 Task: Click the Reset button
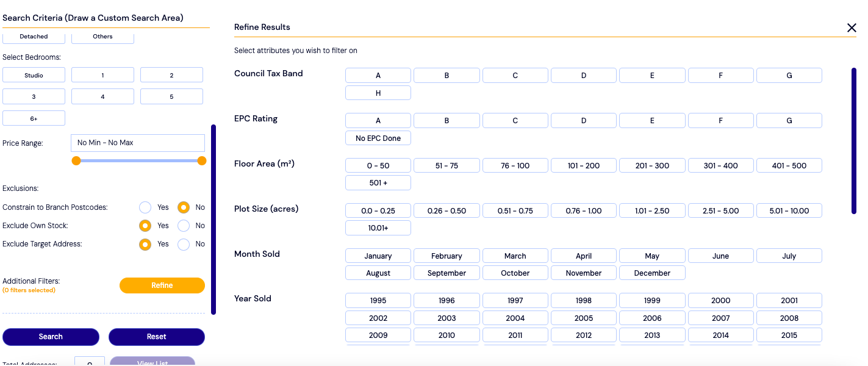pyautogui.click(x=157, y=337)
